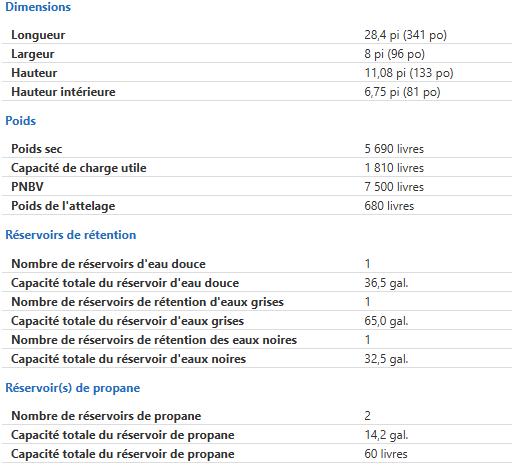
Task: Select the 14,2 gal. propane value
Action: click(x=386, y=435)
